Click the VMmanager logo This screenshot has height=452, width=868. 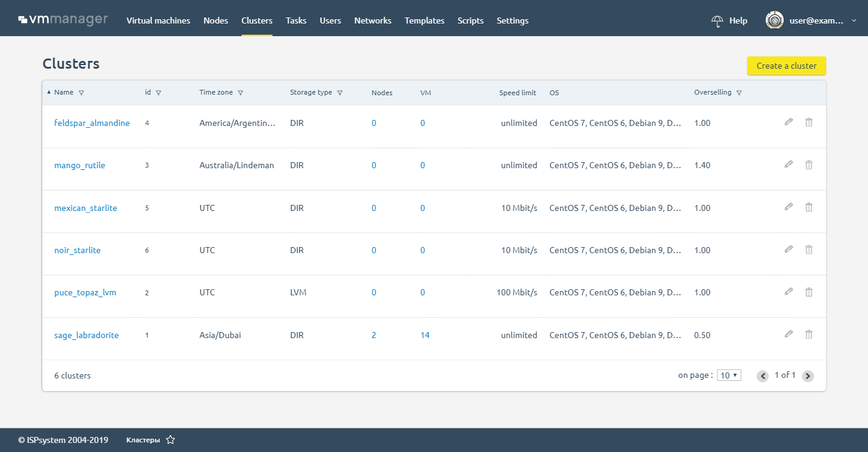[63, 20]
